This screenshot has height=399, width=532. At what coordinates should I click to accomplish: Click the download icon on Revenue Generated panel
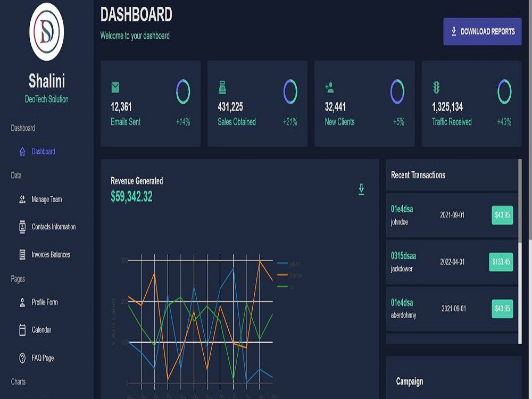362,188
